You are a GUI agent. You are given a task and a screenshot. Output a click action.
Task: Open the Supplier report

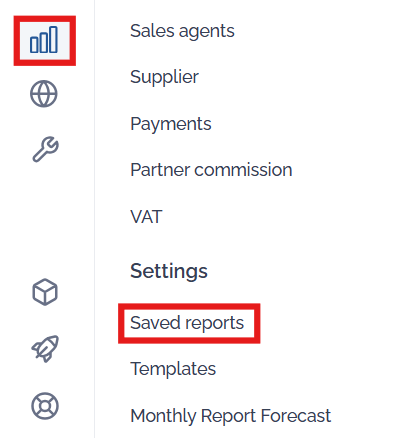[x=164, y=77]
